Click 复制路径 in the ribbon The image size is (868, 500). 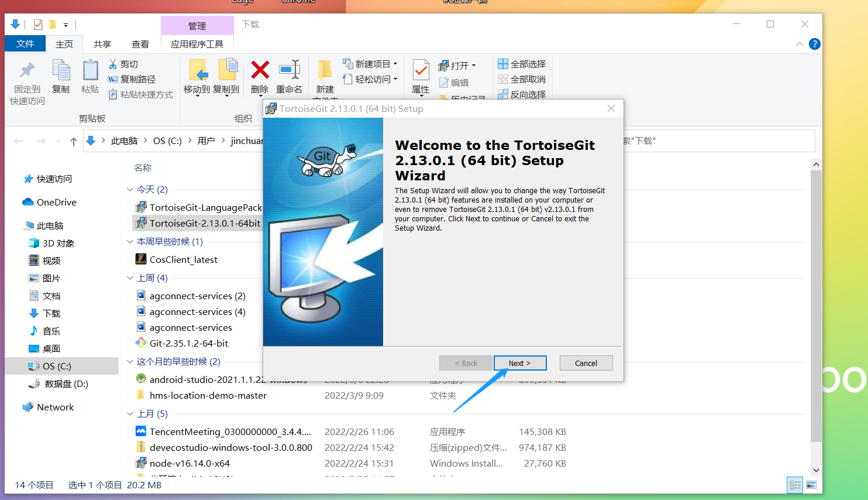pos(132,79)
